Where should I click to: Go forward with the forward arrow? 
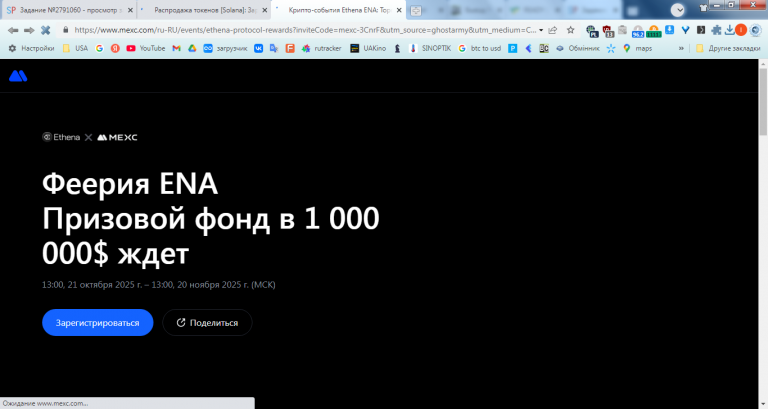click(29, 30)
